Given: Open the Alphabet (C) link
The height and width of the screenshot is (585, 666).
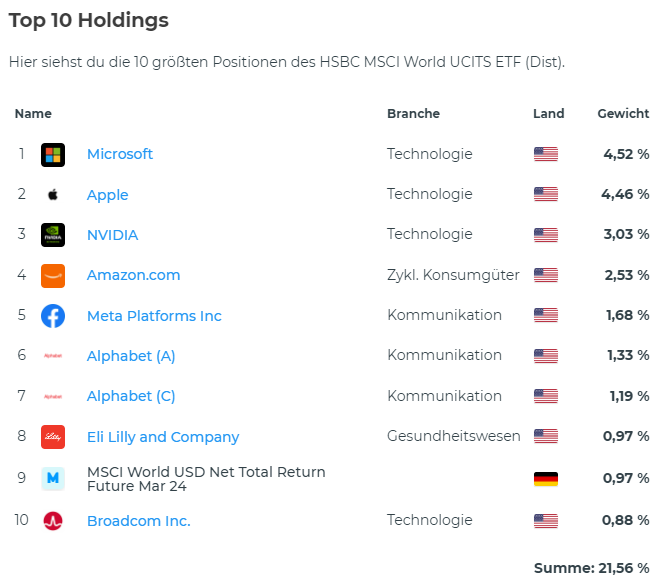Looking at the screenshot, I should [x=131, y=396].
